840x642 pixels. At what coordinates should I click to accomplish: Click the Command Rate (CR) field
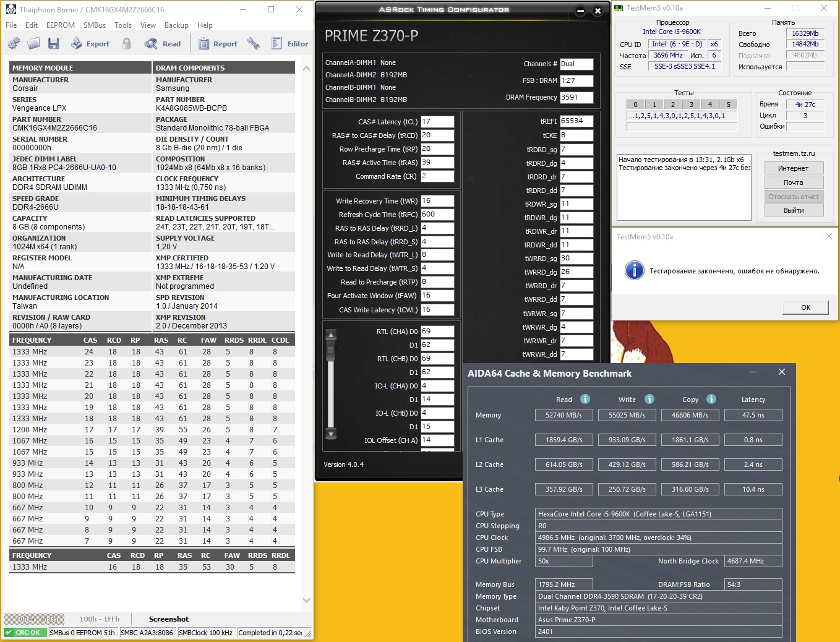coord(437,176)
